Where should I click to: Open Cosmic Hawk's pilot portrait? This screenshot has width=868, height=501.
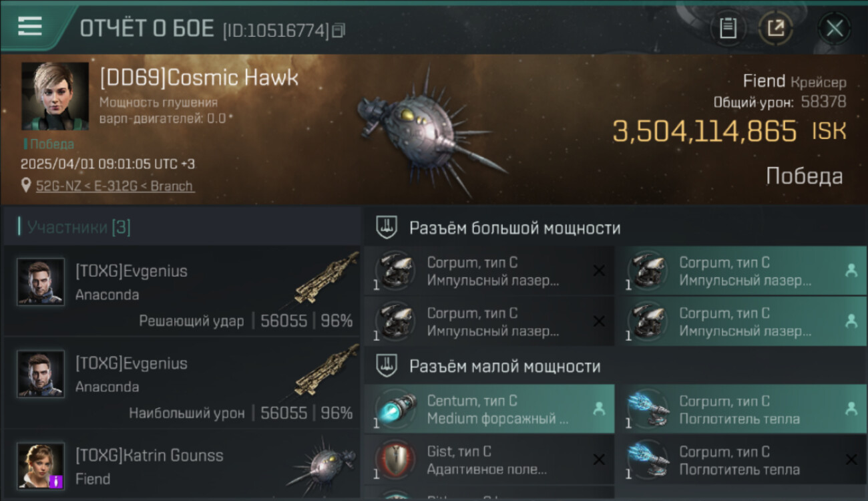click(x=55, y=96)
